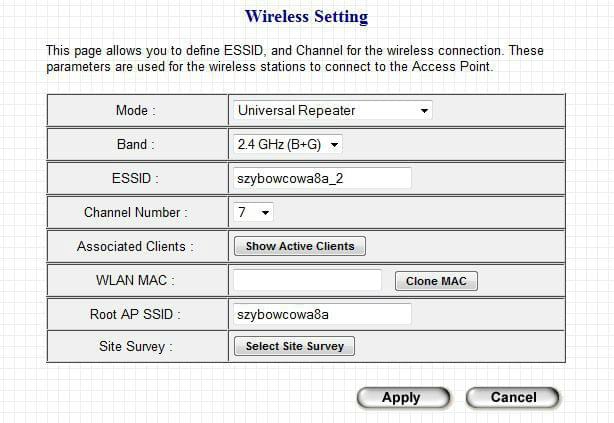The height and width of the screenshot is (423, 614).
Task: Click the Root AP SSID text field
Action: tap(321, 314)
